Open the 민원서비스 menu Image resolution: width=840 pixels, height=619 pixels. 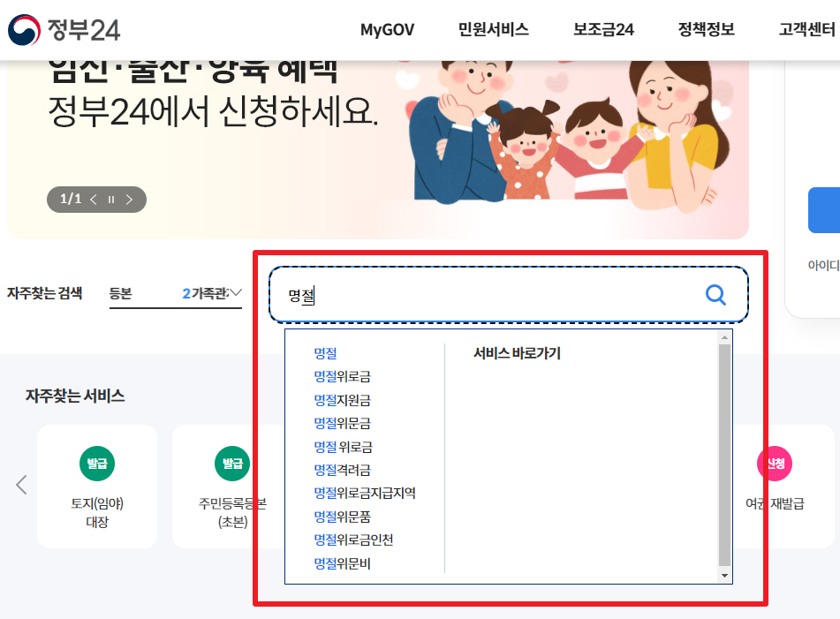493,29
